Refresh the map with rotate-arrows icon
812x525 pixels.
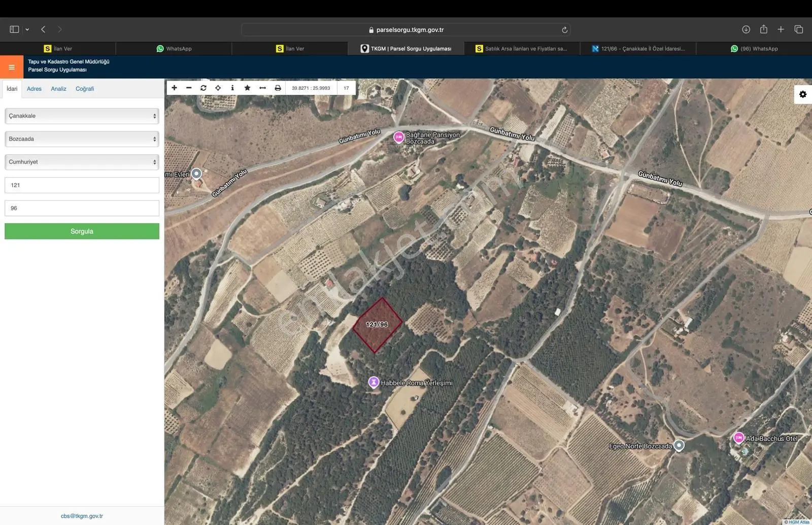pos(204,88)
